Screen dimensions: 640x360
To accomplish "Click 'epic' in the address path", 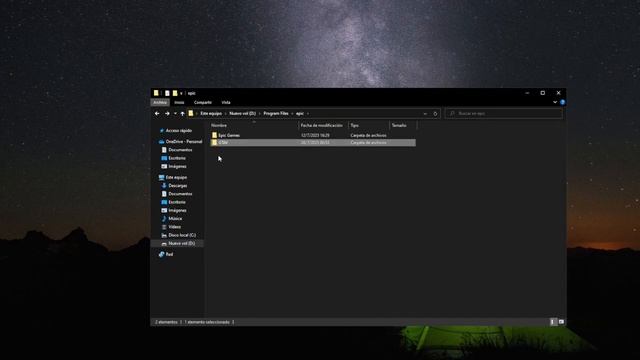I will pyautogui.click(x=300, y=113).
